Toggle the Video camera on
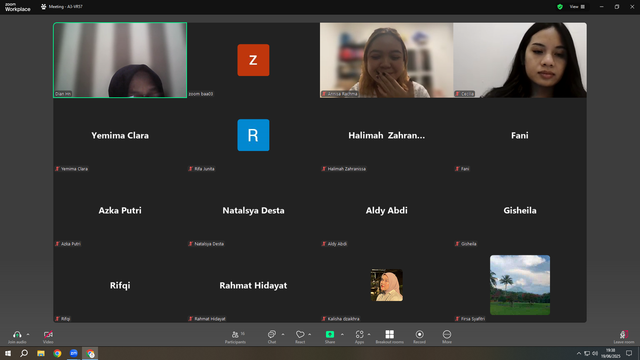Screen dimensions: 640x360 coord(48,334)
